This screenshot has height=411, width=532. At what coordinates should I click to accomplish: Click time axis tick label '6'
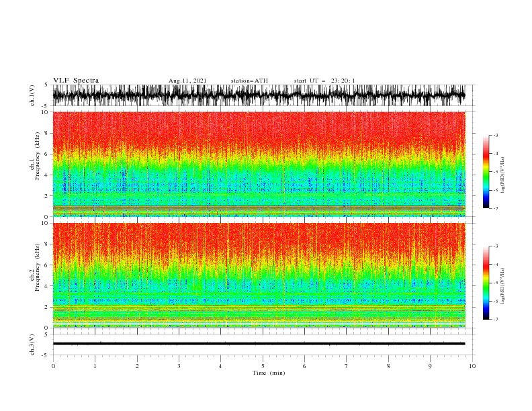point(304,366)
